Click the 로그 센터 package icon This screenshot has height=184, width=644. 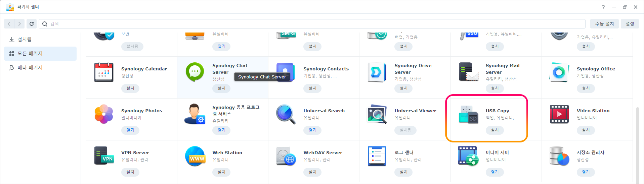(x=377, y=156)
